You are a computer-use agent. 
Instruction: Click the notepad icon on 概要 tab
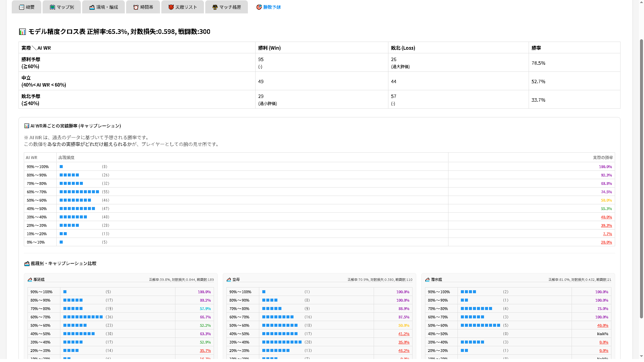(x=21, y=7)
